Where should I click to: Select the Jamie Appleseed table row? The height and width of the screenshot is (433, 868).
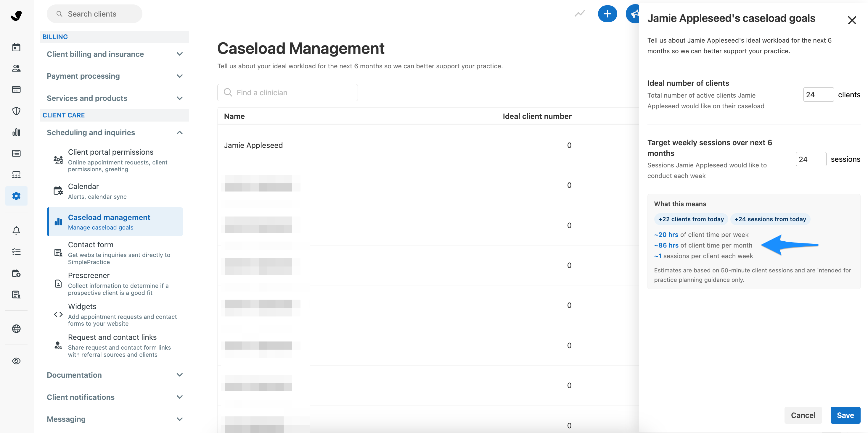coord(428,145)
